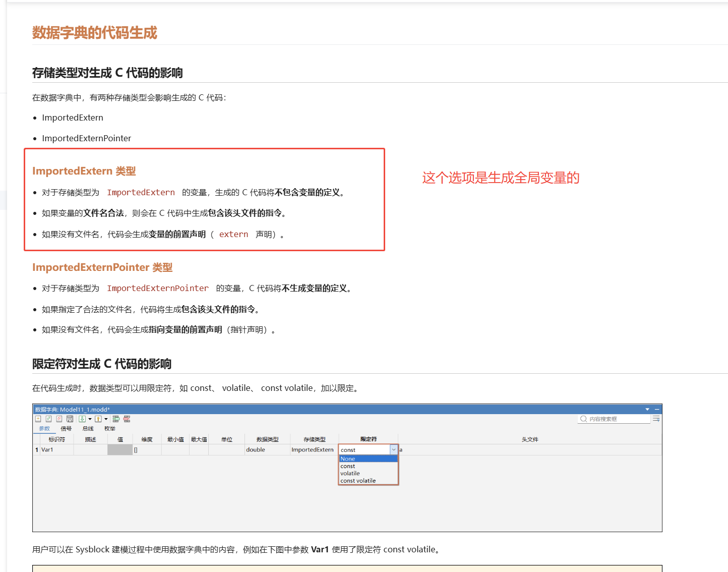Image resolution: width=728 pixels, height=572 pixels.
Task: Expand the const qualifier combo arrow
Action: click(x=394, y=449)
